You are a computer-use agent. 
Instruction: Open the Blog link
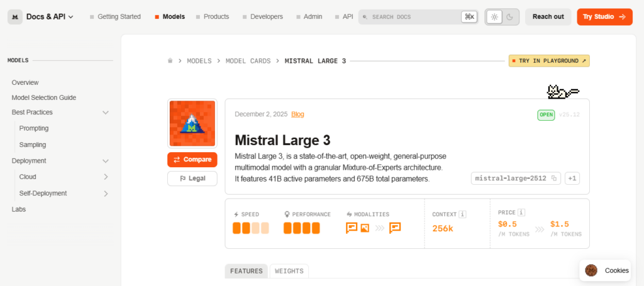tap(297, 114)
